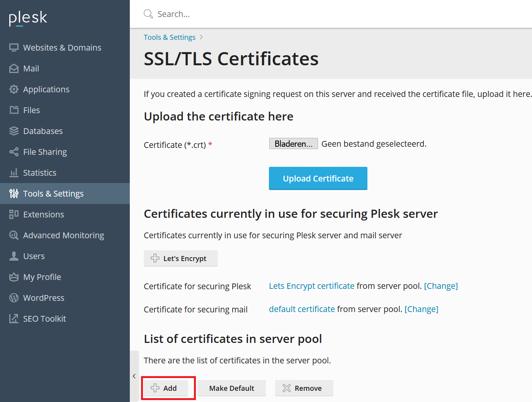Open the Users page
532x402 pixels.
tap(65, 256)
